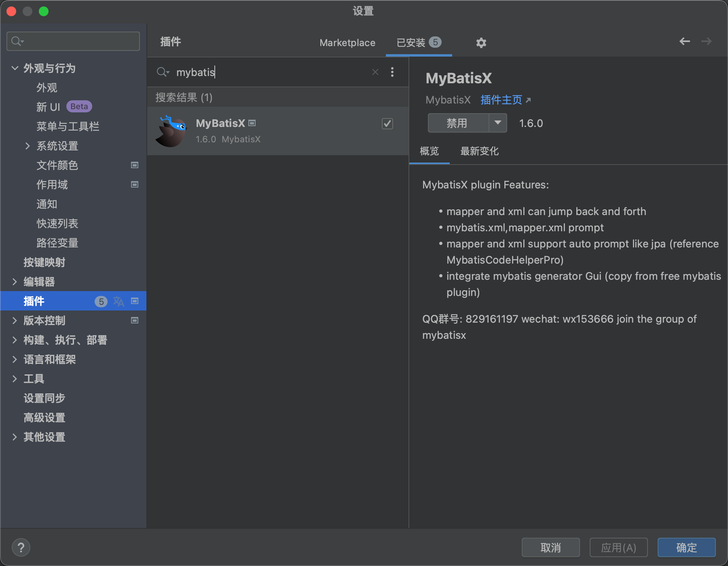Focus the settings search field
Viewport: 728px width, 566px height.
coord(73,41)
